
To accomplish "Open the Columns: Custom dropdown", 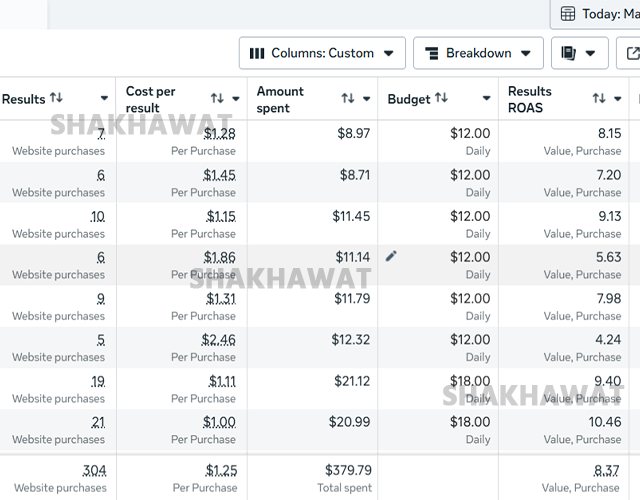I will [322, 53].
